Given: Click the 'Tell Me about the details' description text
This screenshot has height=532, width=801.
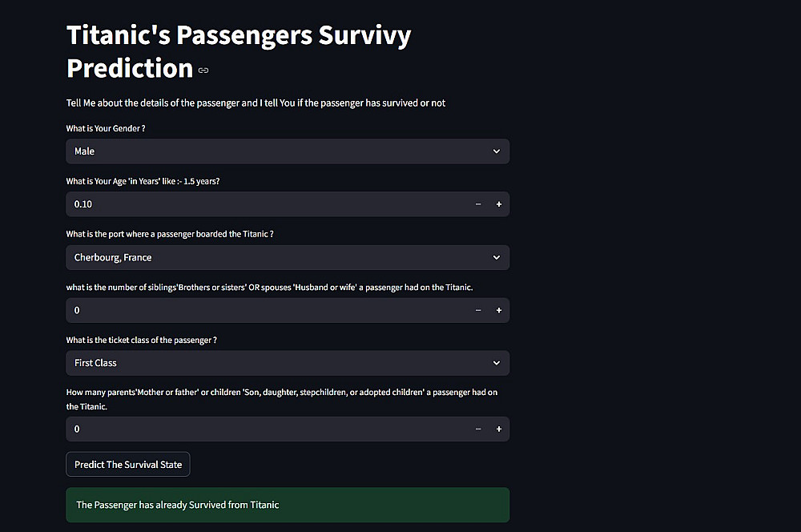Looking at the screenshot, I should [x=256, y=103].
